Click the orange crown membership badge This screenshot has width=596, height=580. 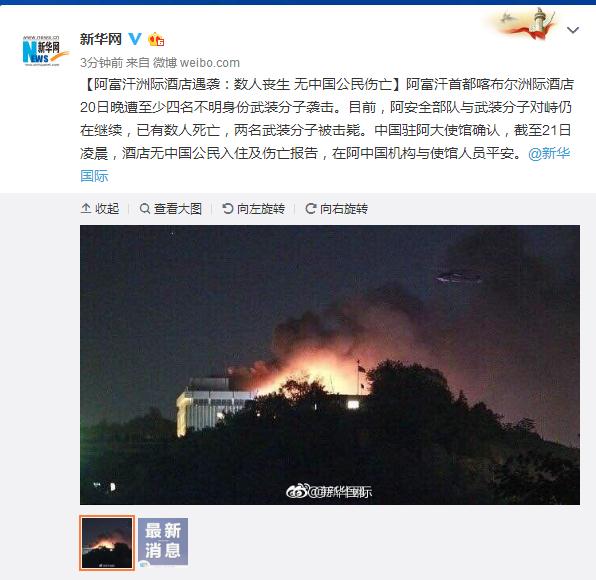click(x=156, y=39)
